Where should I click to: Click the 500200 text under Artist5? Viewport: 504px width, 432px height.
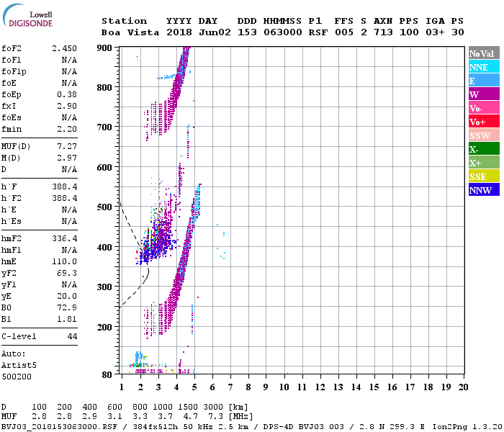[x=17, y=377]
